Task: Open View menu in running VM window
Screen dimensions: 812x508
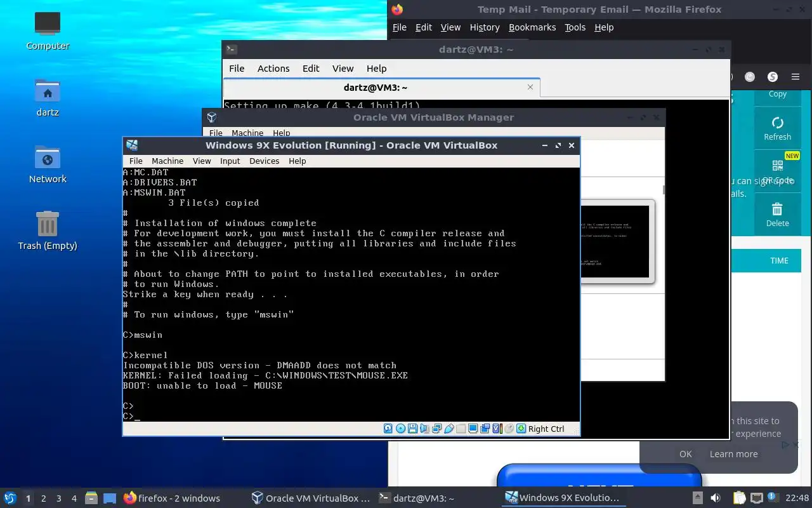Action: click(202, 161)
